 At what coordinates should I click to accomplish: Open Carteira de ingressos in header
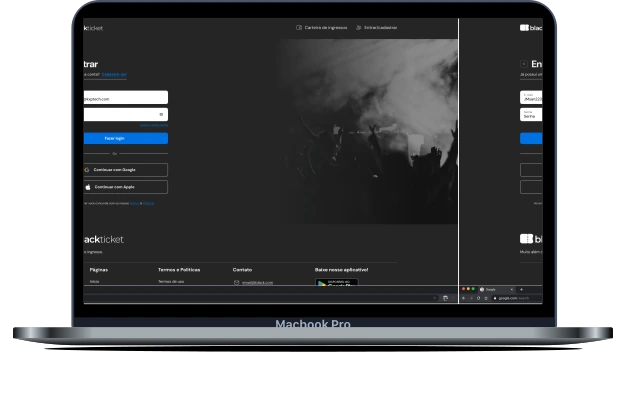tap(326, 28)
